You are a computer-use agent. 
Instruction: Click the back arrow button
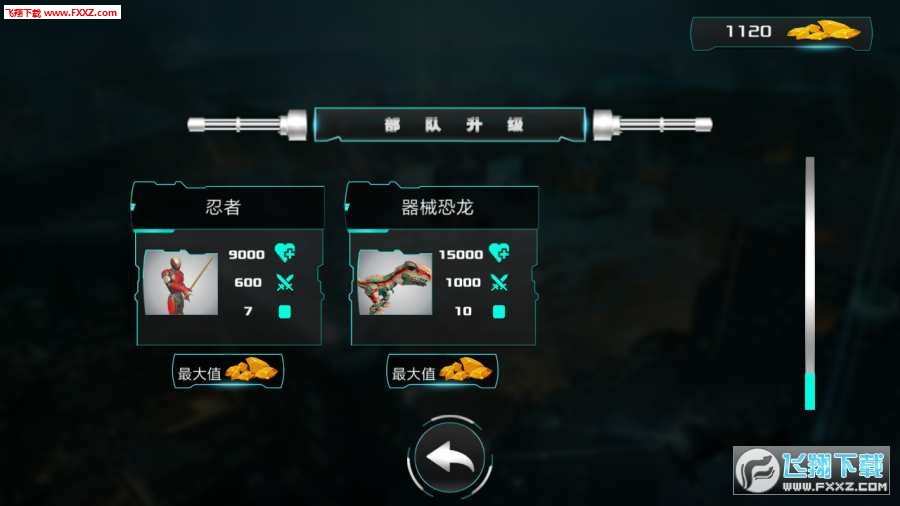(450, 458)
